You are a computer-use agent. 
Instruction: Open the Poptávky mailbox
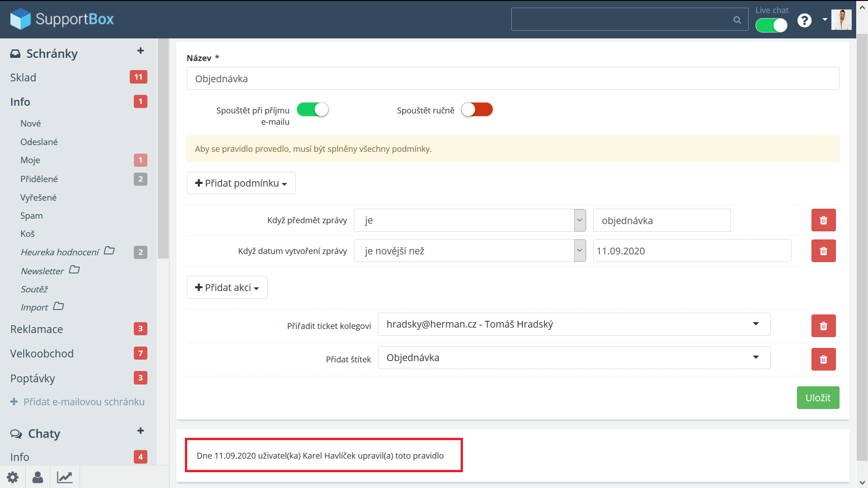[33, 378]
